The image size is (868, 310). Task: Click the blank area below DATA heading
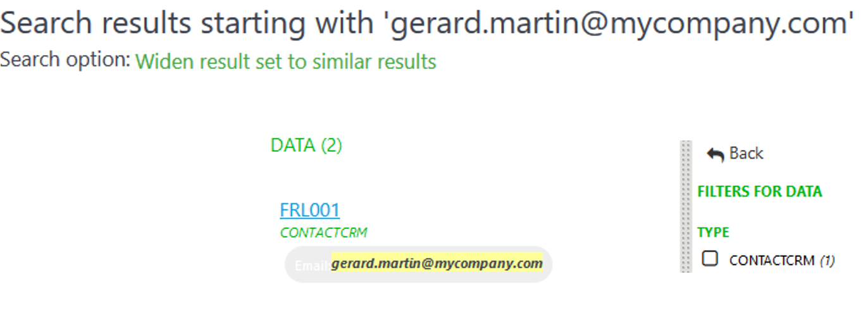[306, 177]
